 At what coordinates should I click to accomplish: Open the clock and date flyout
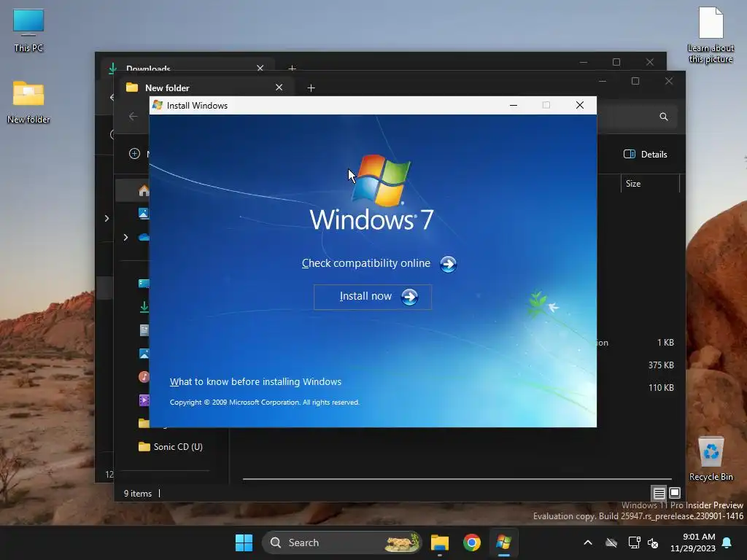tap(693, 542)
